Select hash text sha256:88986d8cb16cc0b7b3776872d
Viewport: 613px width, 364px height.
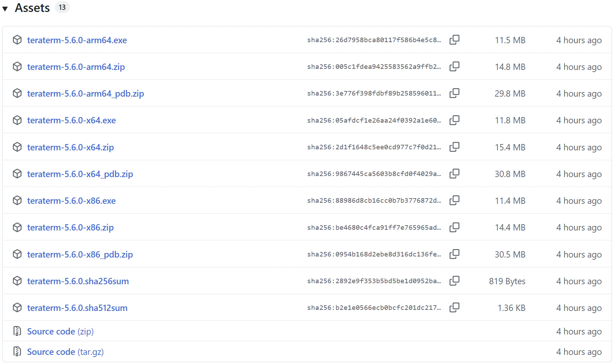pyautogui.click(x=374, y=201)
